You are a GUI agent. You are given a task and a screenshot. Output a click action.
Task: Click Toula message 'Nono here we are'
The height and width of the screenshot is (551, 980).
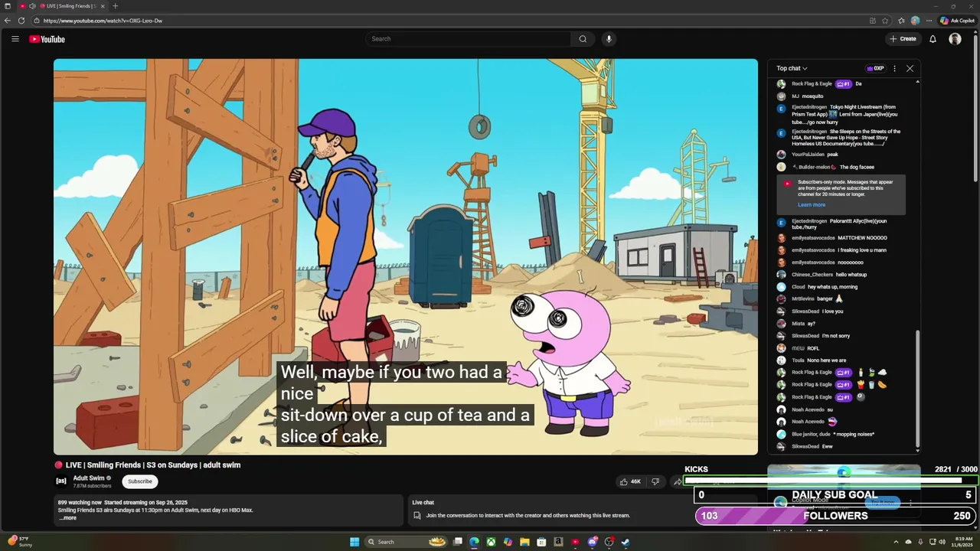(x=826, y=360)
